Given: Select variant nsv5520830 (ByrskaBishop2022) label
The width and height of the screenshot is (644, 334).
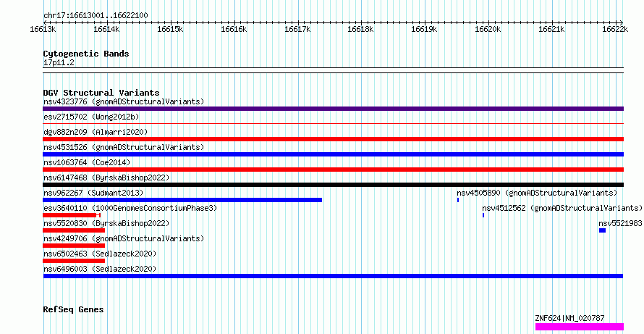Looking at the screenshot, I should [106, 223].
